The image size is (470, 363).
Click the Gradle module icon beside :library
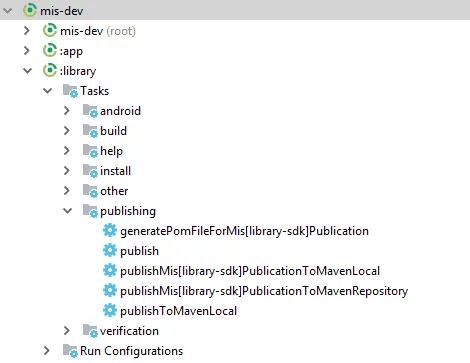[50, 70]
